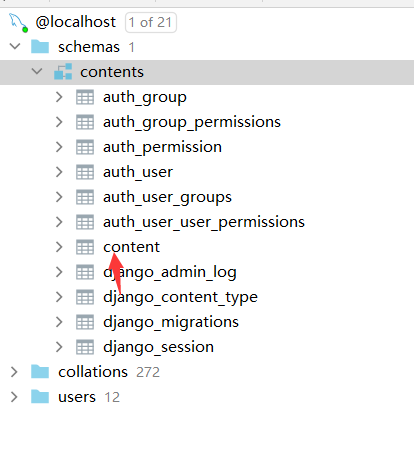
Task: Collapse the schemas folder chevron
Action: [15, 46]
